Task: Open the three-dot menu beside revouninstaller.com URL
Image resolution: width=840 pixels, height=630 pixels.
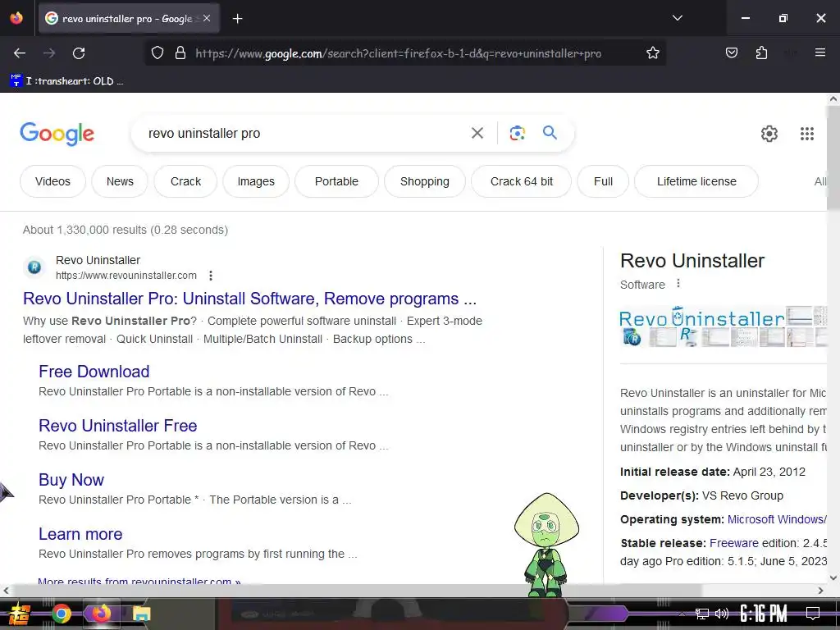Action: tap(211, 276)
